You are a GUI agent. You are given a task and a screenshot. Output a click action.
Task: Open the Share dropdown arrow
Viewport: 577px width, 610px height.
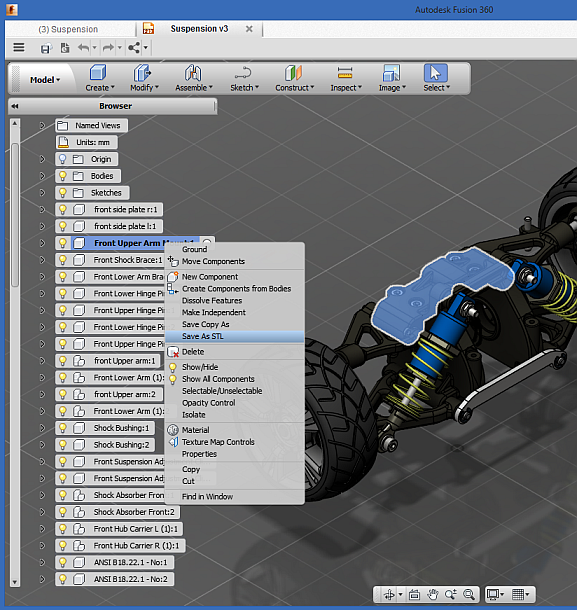146,48
